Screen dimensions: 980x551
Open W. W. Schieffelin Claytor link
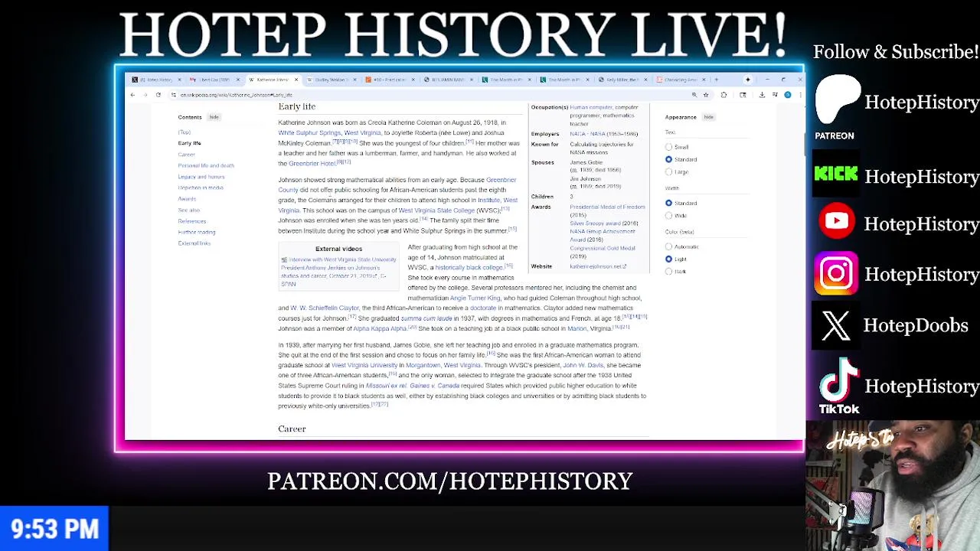[325, 308]
